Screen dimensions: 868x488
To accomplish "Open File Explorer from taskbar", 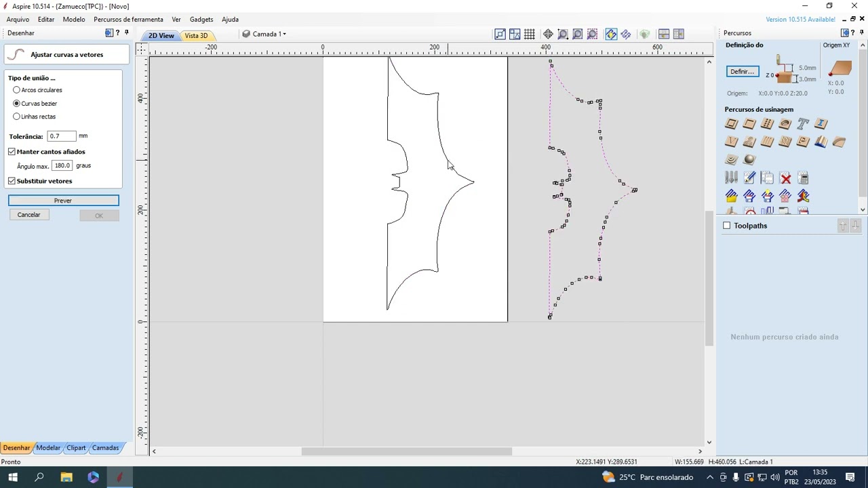I will tap(66, 477).
